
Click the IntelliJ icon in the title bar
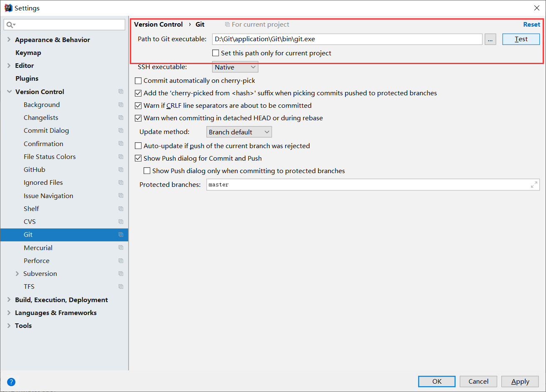click(8, 8)
